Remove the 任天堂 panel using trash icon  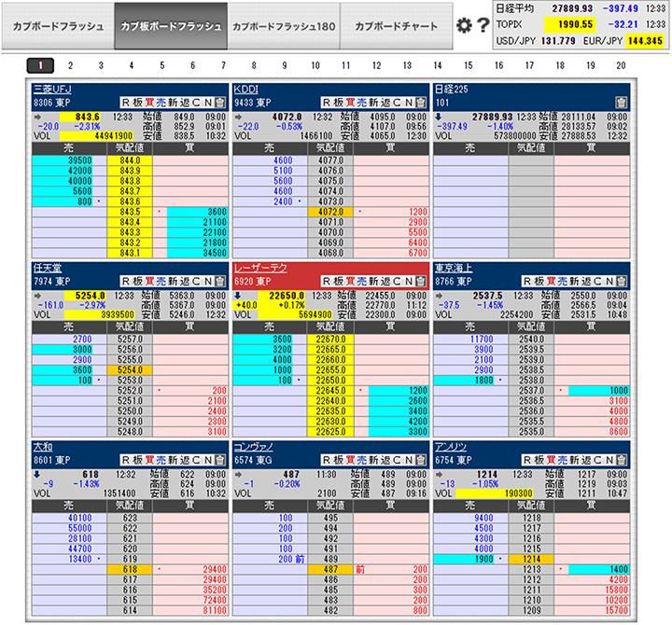point(220,281)
